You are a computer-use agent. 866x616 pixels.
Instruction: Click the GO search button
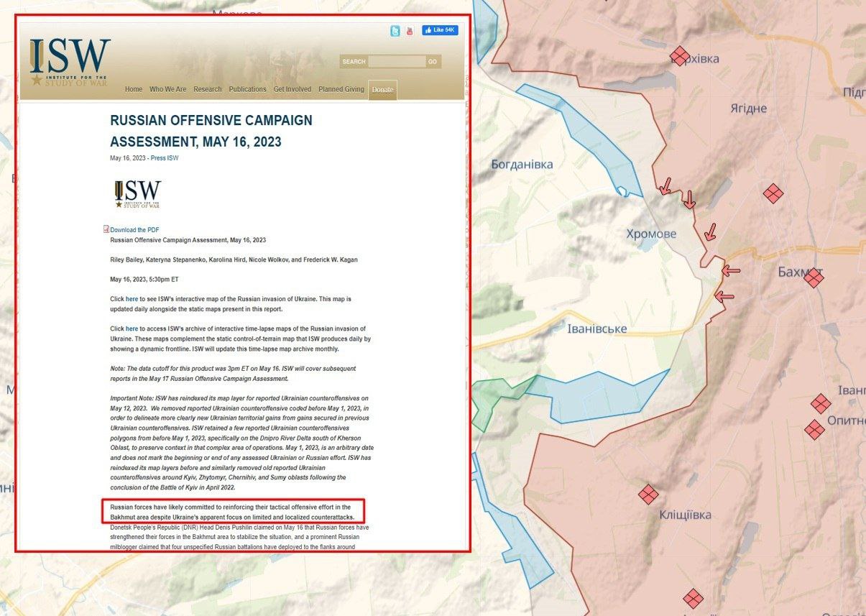click(x=433, y=62)
